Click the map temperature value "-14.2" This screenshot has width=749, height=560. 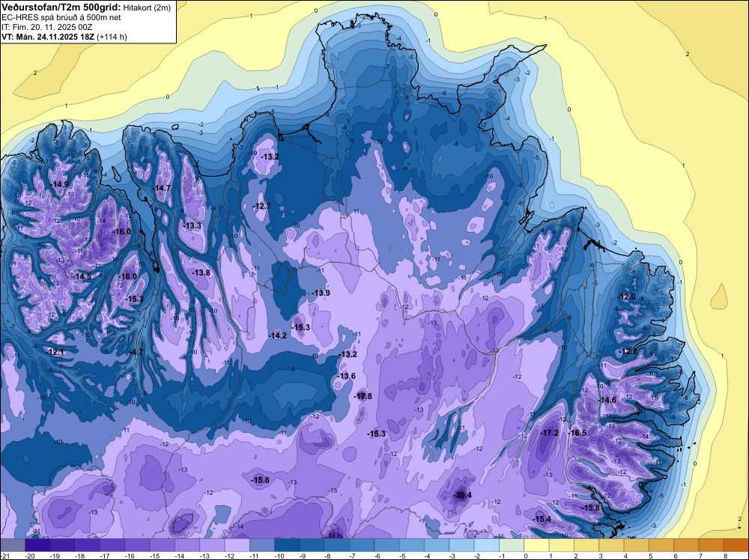pos(278,335)
